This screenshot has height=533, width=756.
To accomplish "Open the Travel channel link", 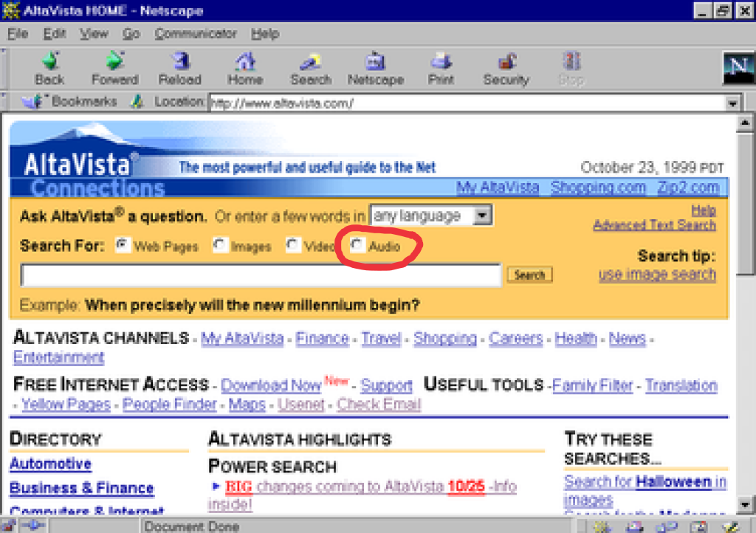I will pyautogui.click(x=381, y=338).
